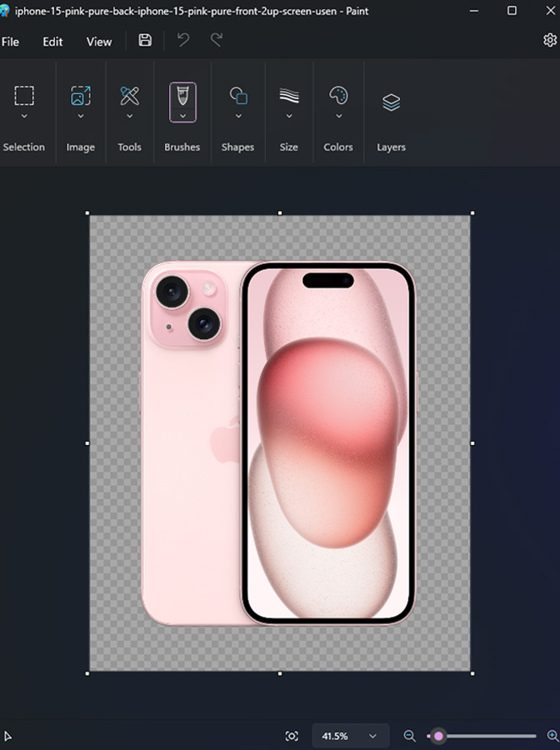Expand the Selection options chevron
This screenshot has height=750, width=560.
click(24, 116)
